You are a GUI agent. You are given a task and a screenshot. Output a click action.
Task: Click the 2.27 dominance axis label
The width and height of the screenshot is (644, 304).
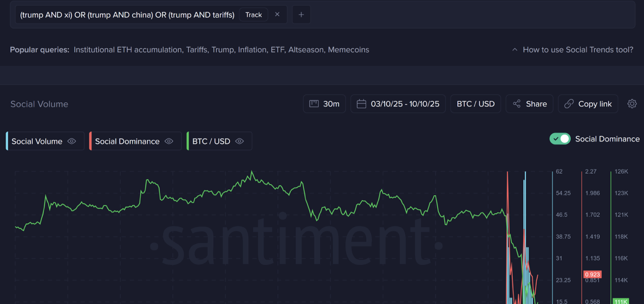pos(590,171)
